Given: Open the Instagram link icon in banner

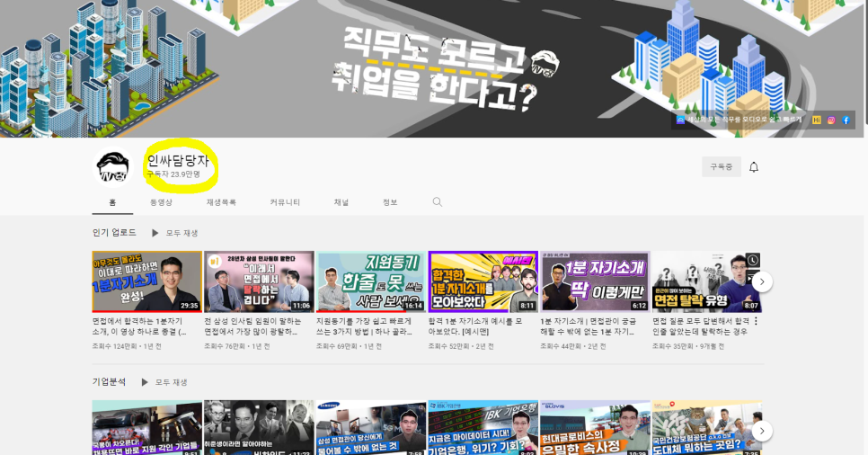Looking at the screenshot, I should coord(831,120).
